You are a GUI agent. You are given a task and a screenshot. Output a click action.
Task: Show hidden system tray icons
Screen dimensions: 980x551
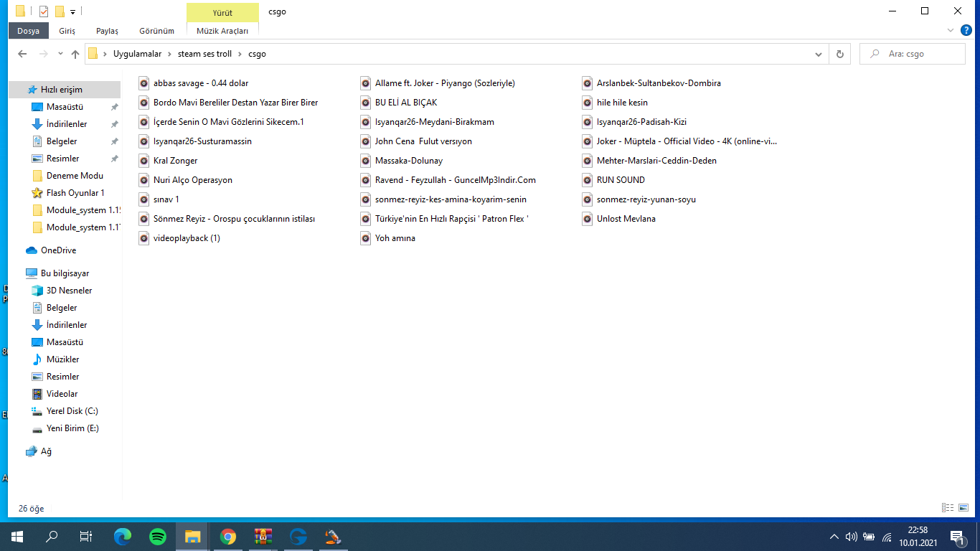click(x=834, y=537)
